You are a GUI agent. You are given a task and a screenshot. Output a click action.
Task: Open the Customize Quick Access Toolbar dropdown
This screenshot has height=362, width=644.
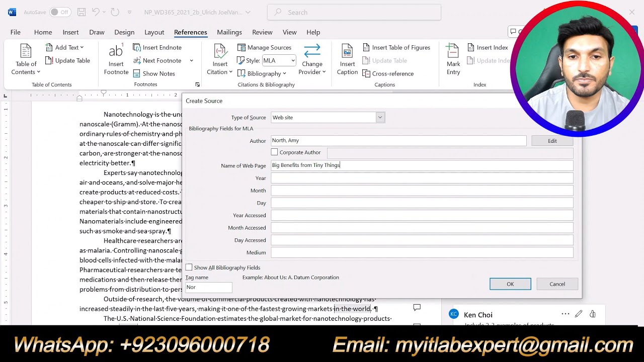pyautogui.click(x=129, y=12)
